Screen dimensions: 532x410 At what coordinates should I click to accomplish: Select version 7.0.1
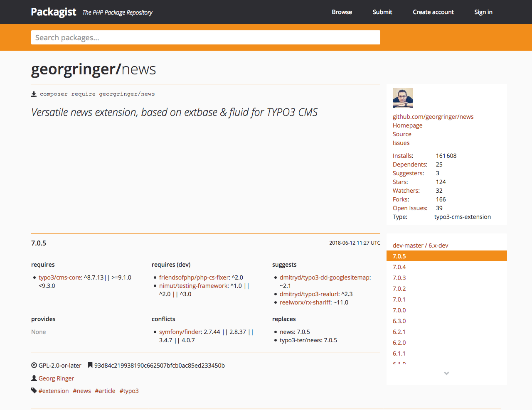pos(399,300)
